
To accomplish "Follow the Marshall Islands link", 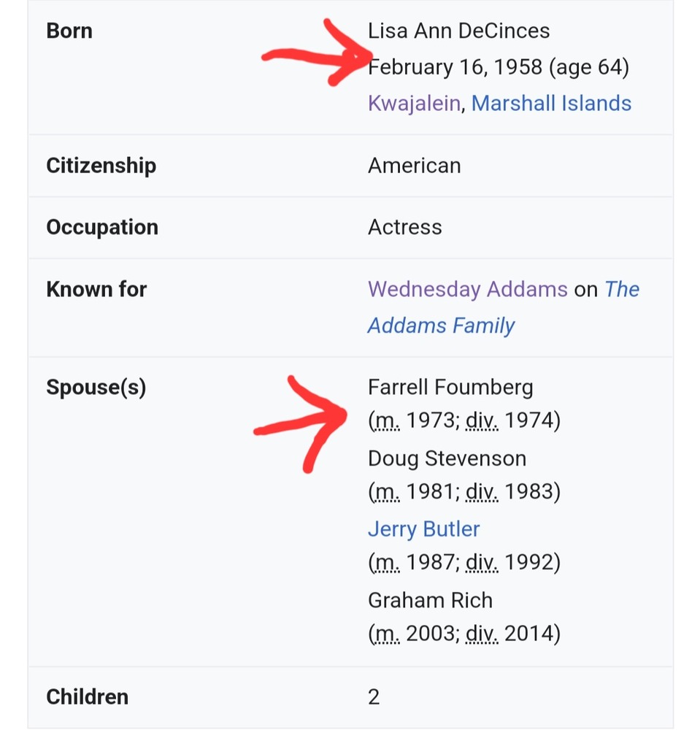I will pos(551,104).
